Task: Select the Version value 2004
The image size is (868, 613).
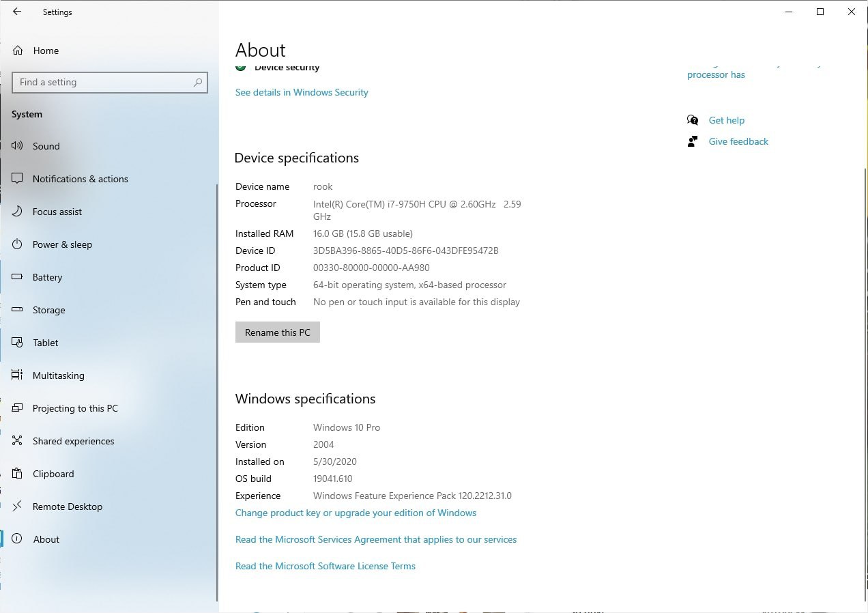Action: 323,444
